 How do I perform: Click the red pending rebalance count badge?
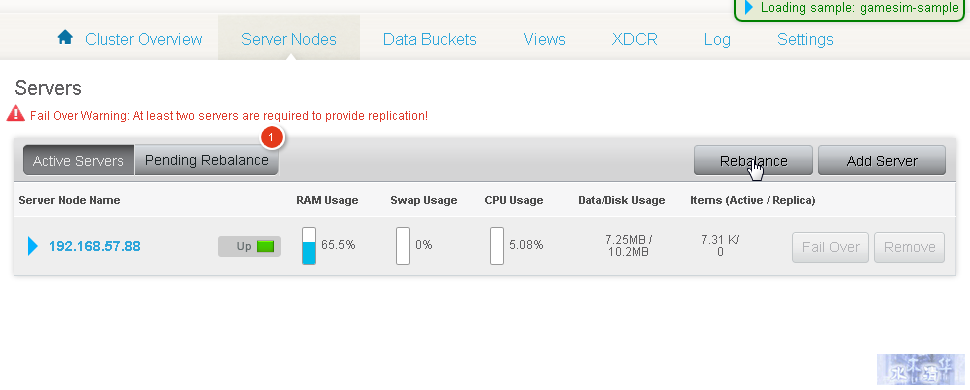[272, 137]
